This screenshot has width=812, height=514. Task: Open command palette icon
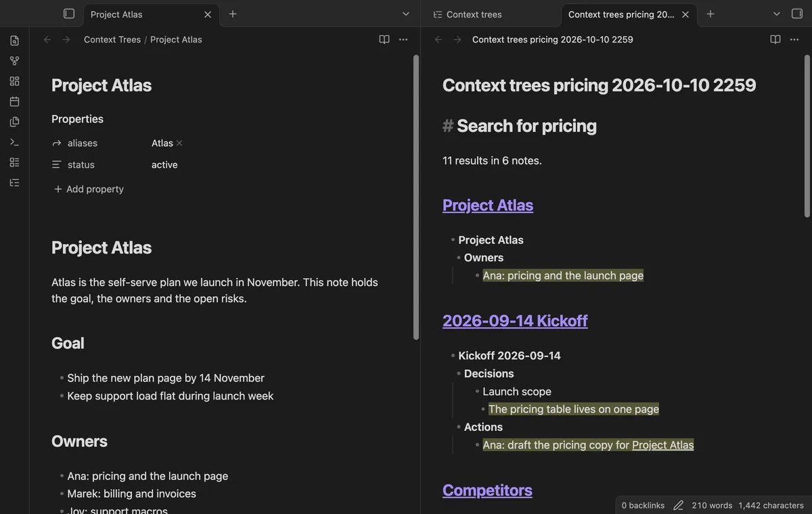(14, 142)
